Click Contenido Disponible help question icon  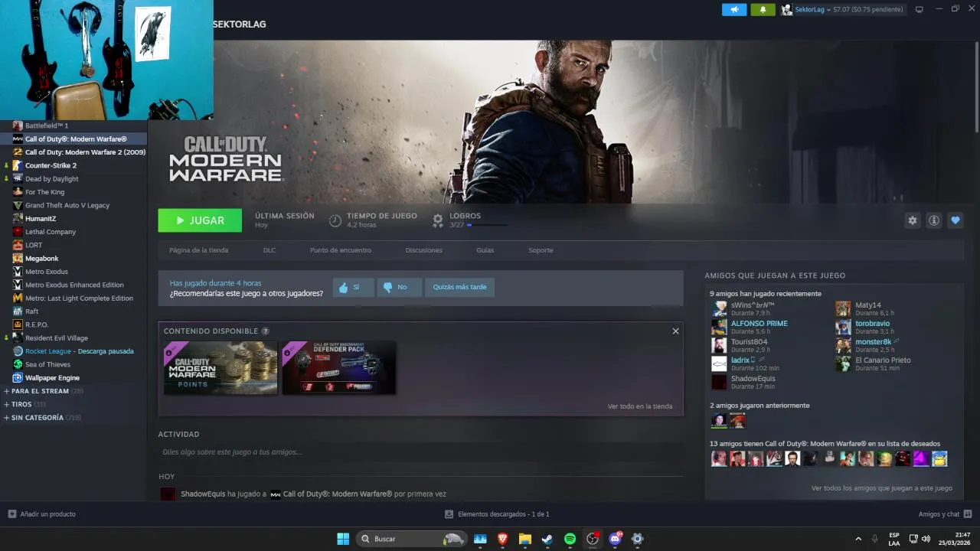266,331
